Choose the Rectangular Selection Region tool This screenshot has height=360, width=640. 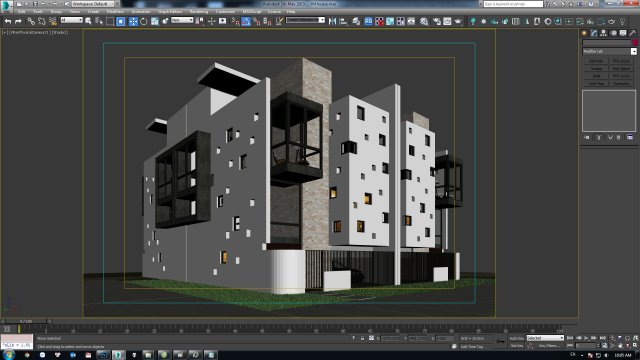pos(110,21)
